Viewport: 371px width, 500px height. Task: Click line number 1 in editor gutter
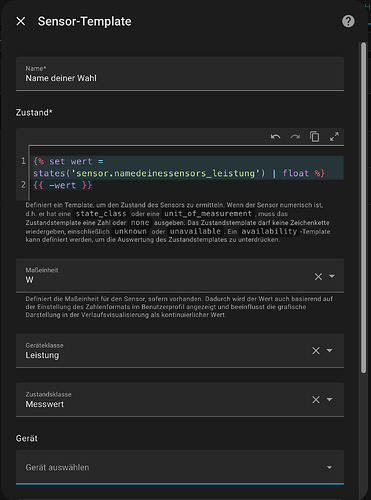(23, 161)
